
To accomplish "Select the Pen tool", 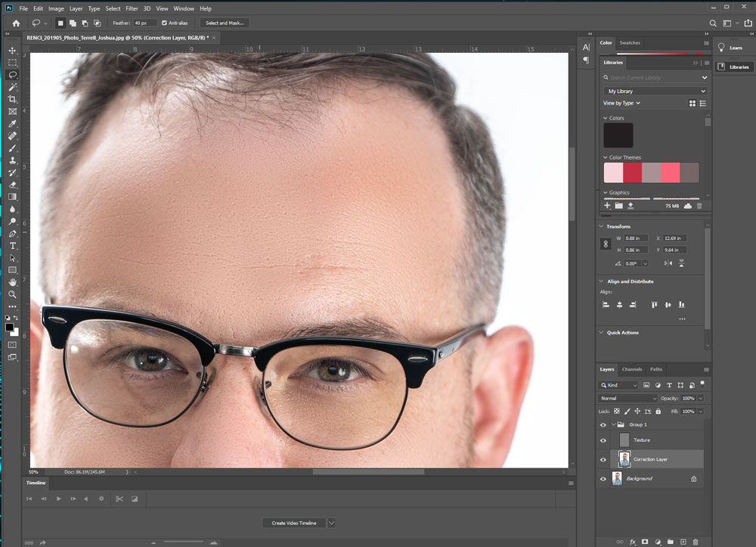I will click(x=13, y=233).
